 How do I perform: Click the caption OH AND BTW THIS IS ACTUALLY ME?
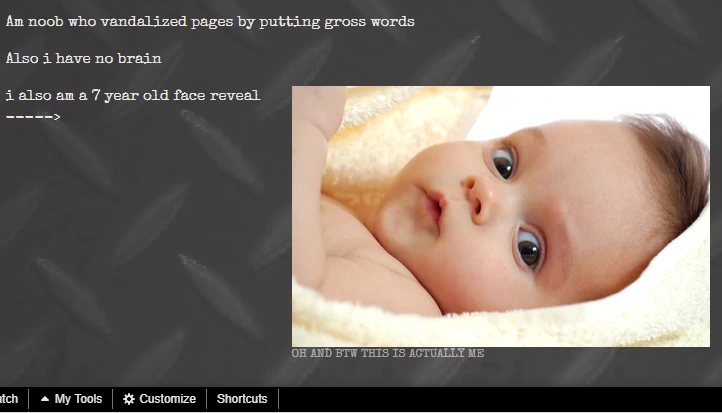pos(388,353)
